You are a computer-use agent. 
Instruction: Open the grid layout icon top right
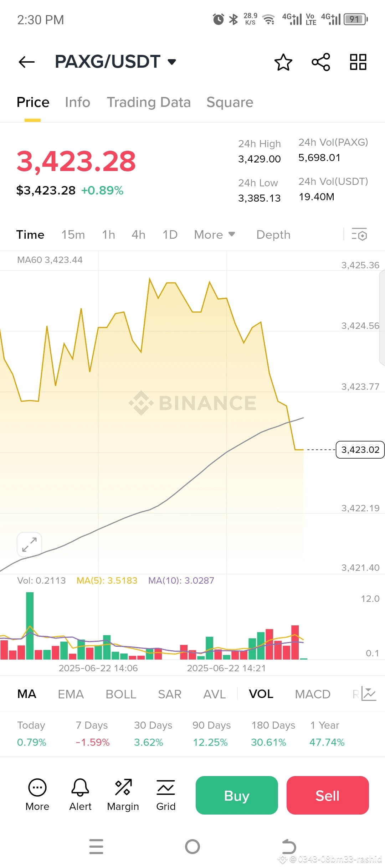pos(358,62)
